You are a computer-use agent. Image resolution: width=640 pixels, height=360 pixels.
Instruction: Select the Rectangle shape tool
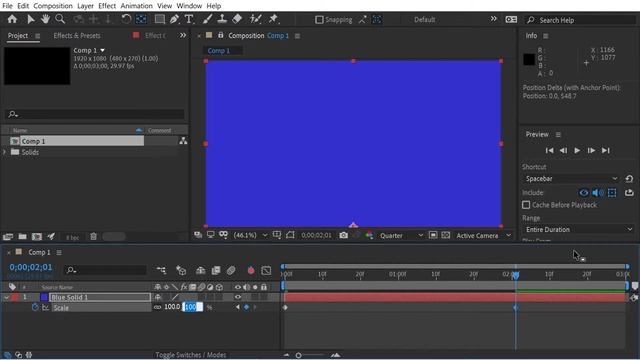point(160,19)
